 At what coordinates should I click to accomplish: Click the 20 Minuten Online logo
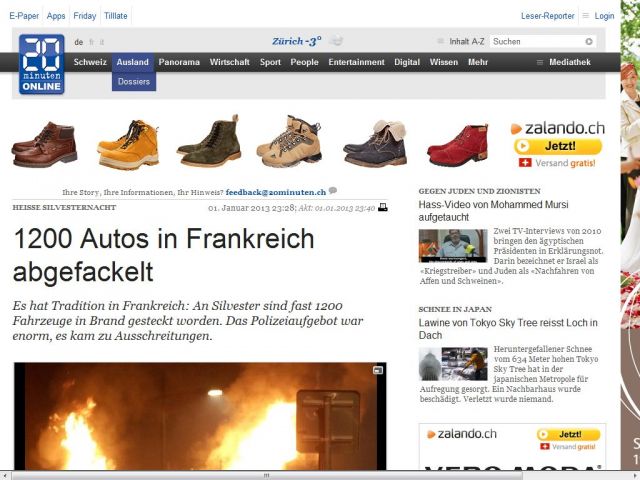point(42,64)
